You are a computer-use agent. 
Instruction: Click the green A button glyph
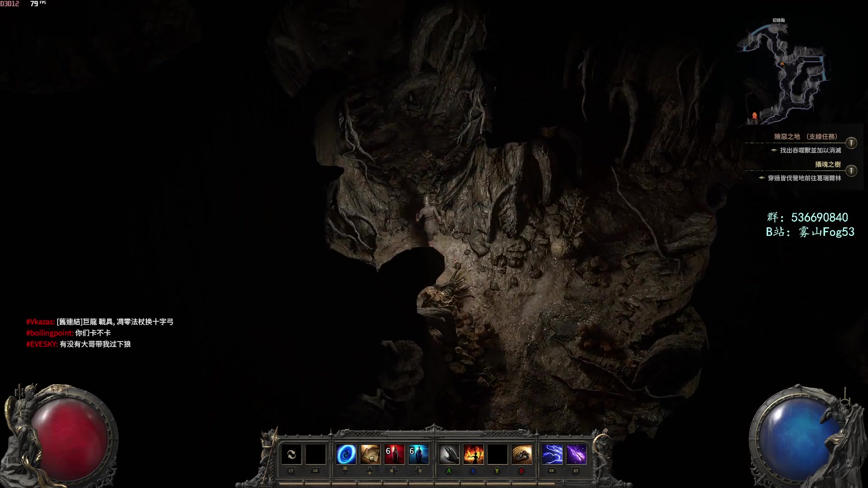point(449,471)
